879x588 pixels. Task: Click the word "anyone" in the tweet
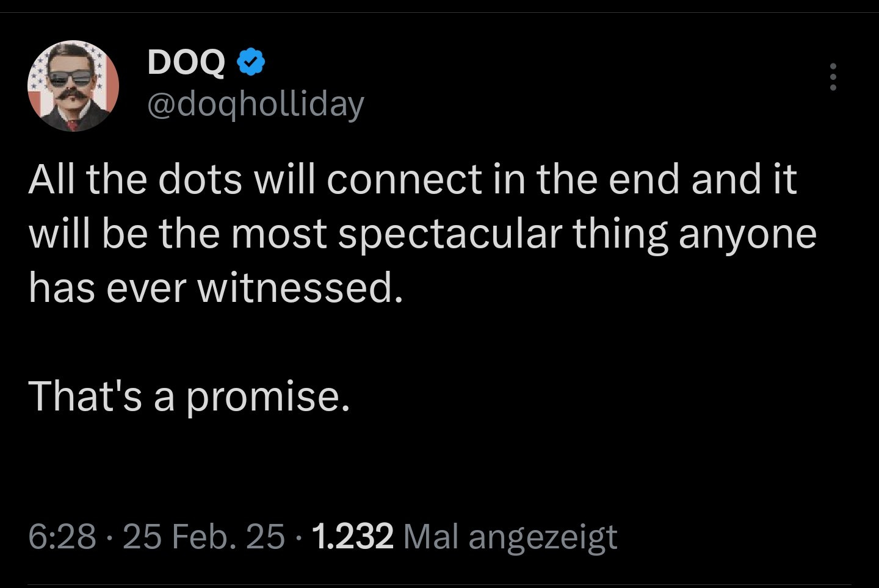(x=747, y=235)
